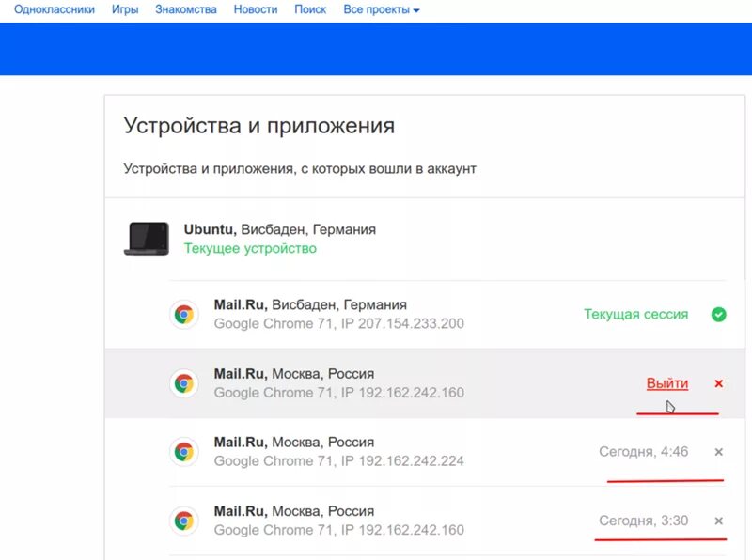752x560 pixels.
Task: Open Новости in top navigation
Action: [255, 9]
